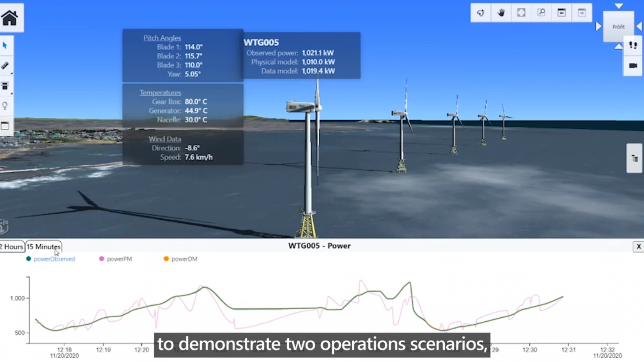Go to the Home view
Image resolution: width=644 pixels, height=362 pixels.
(x=10, y=18)
